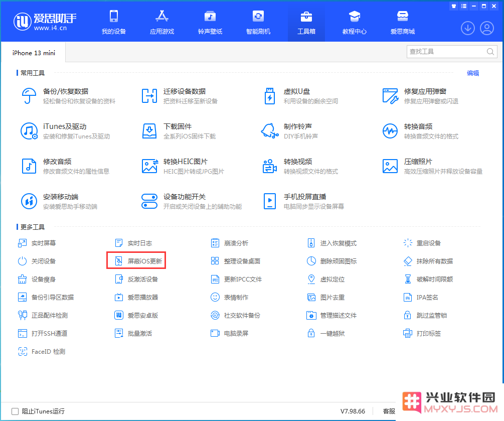The width and height of the screenshot is (504, 421).
Task: Select the 转换音频 waveform icon
Action: pyautogui.click(x=390, y=131)
